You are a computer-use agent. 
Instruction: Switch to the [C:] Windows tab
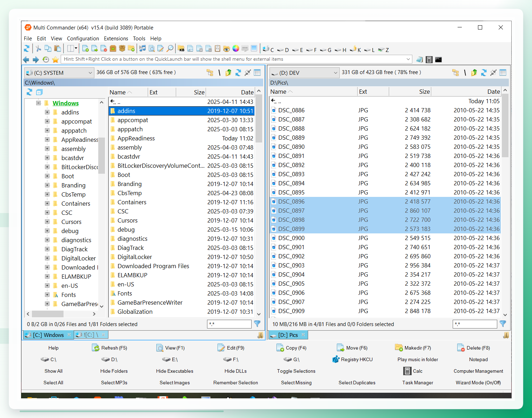click(x=48, y=335)
